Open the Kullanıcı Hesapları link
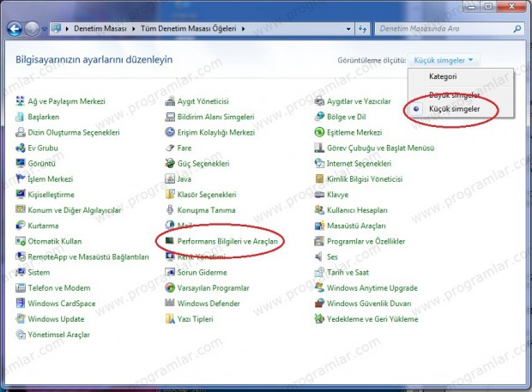532x392 pixels. coord(357,210)
